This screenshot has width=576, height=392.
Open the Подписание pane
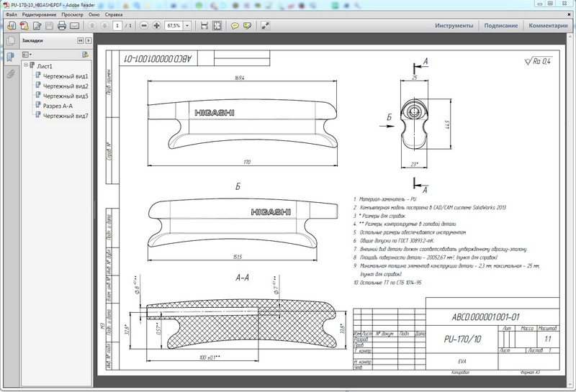click(500, 26)
